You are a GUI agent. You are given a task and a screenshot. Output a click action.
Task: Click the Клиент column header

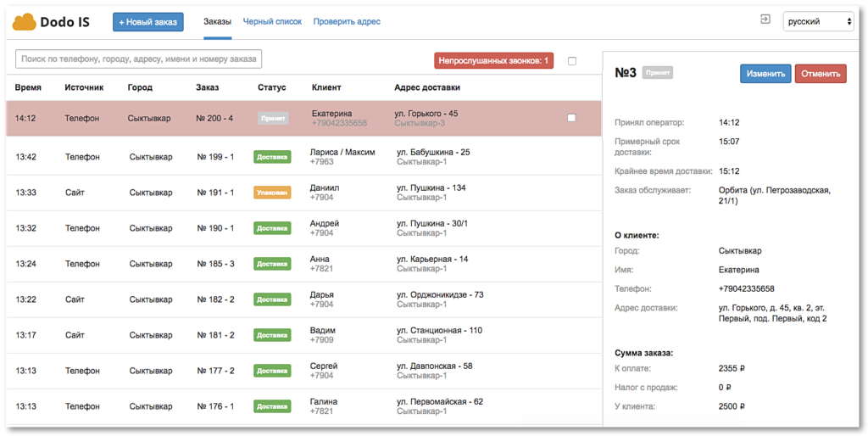[x=326, y=87]
